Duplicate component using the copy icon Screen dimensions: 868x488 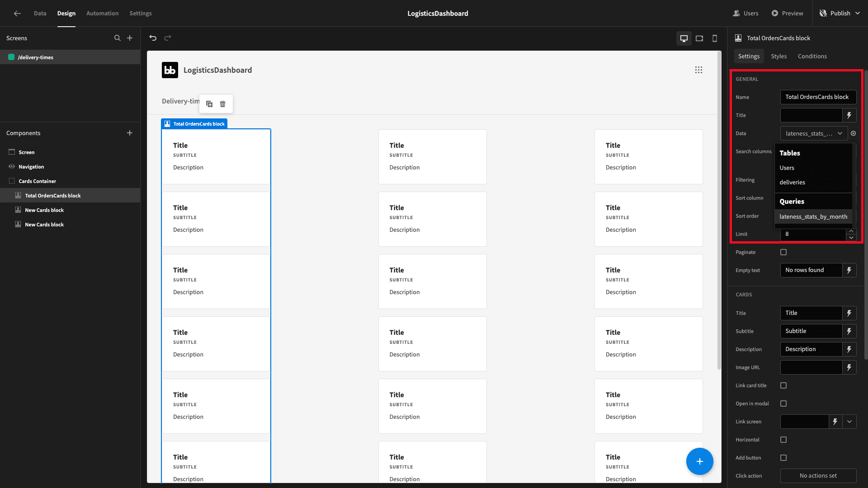(x=209, y=104)
